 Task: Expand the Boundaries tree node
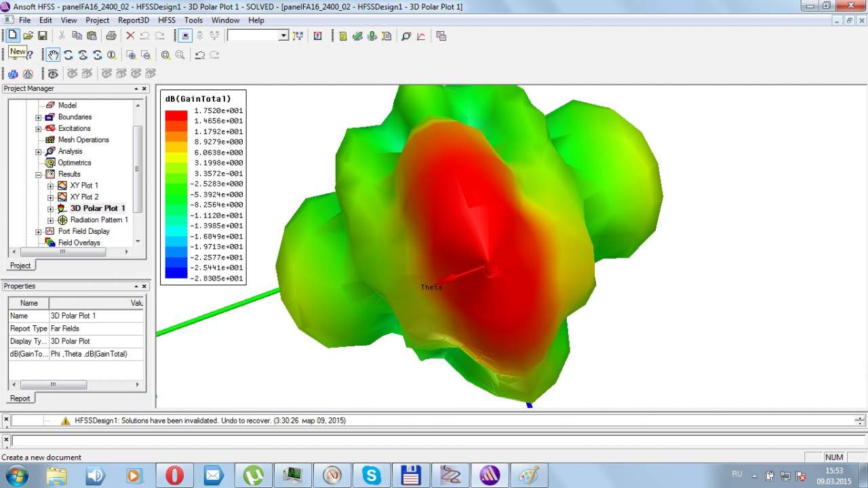pyautogui.click(x=39, y=117)
